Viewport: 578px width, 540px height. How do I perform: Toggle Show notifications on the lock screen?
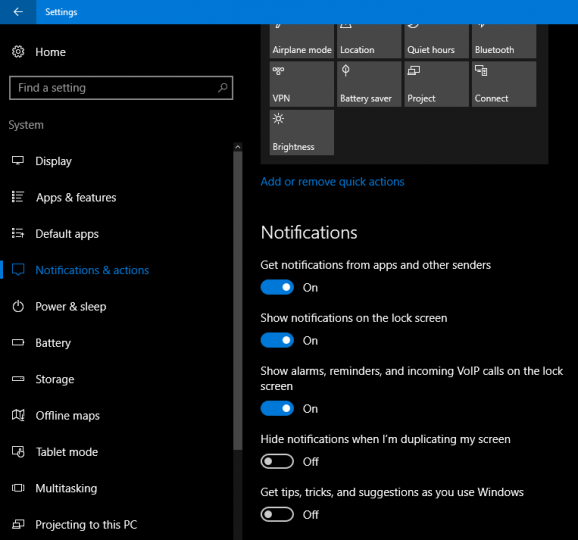pyautogui.click(x=277, y=340)
